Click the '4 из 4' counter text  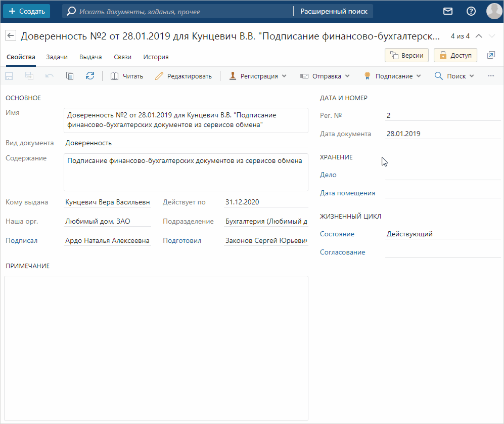460,36
